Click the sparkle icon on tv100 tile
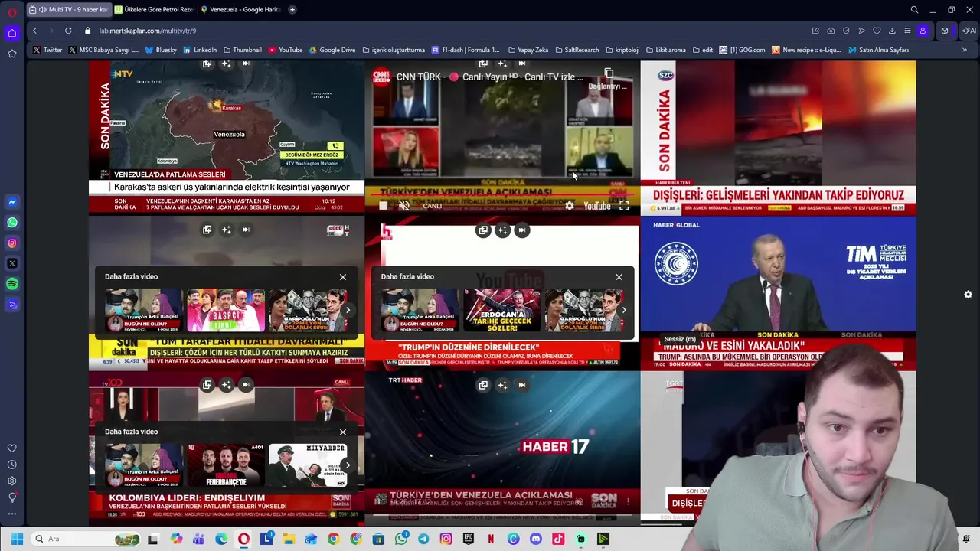 [226, 385]
